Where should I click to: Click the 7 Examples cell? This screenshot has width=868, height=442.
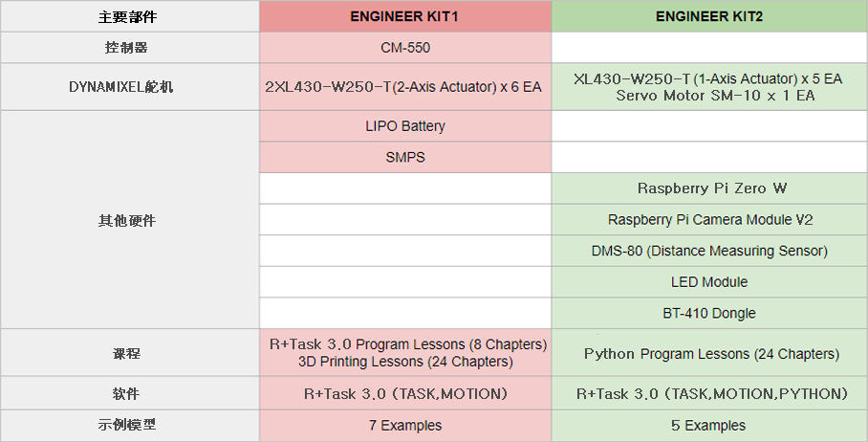[405, 426]
